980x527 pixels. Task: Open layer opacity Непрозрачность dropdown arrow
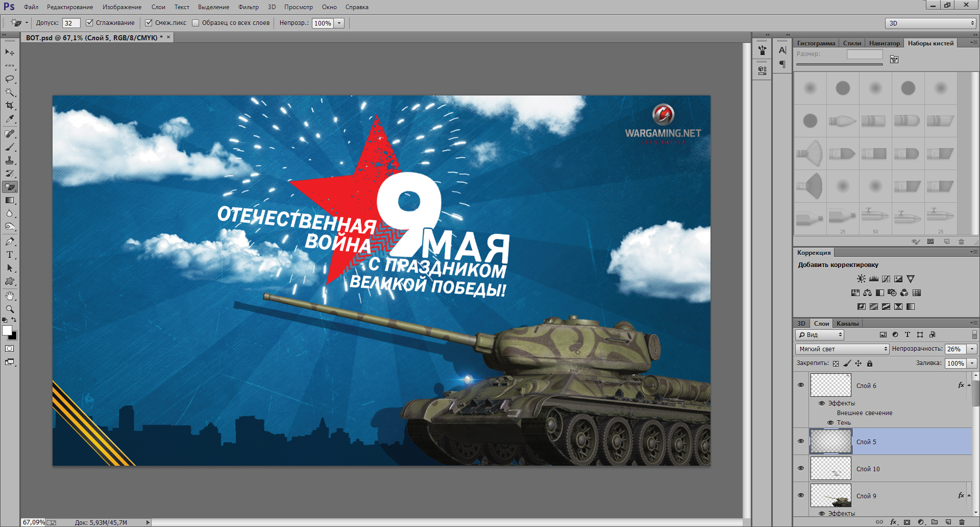coord(972,349)
